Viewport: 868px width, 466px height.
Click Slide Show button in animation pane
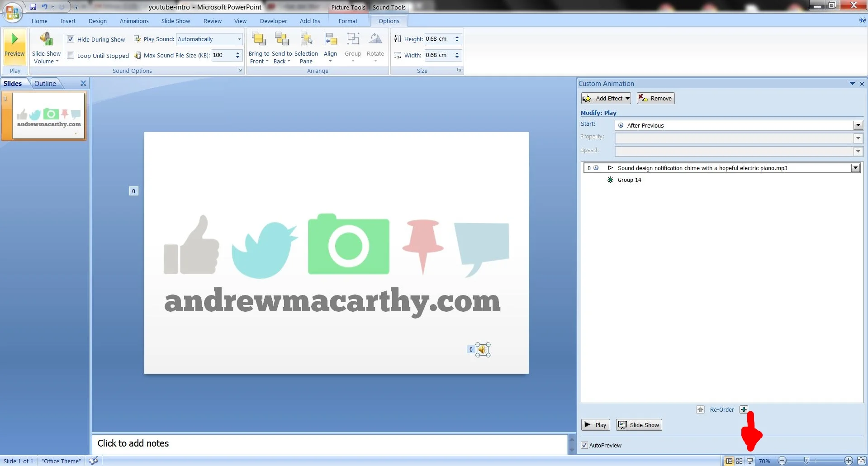639,425
